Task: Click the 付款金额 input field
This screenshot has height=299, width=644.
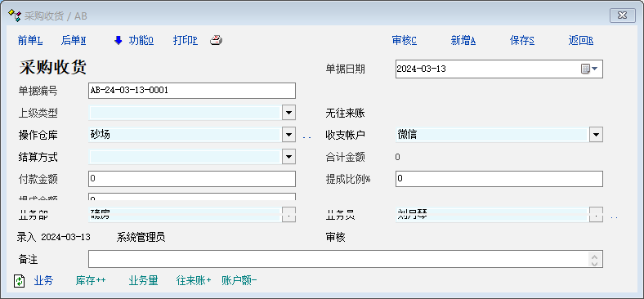Action: (x=192, y=179)
